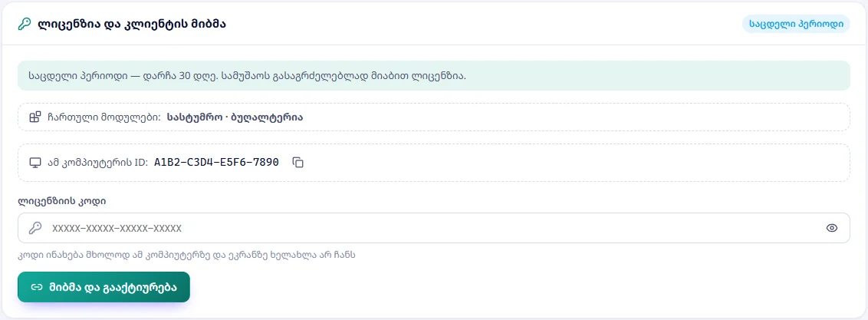
Task: Click the key icon inside license field
Action: click(35, 228)
